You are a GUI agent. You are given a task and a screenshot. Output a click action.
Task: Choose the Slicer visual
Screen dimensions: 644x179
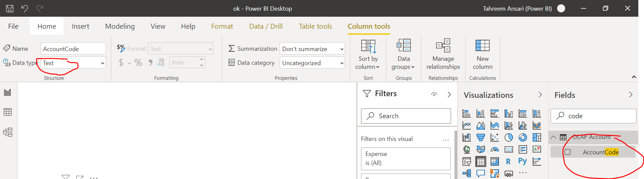[x=467, y=162]
